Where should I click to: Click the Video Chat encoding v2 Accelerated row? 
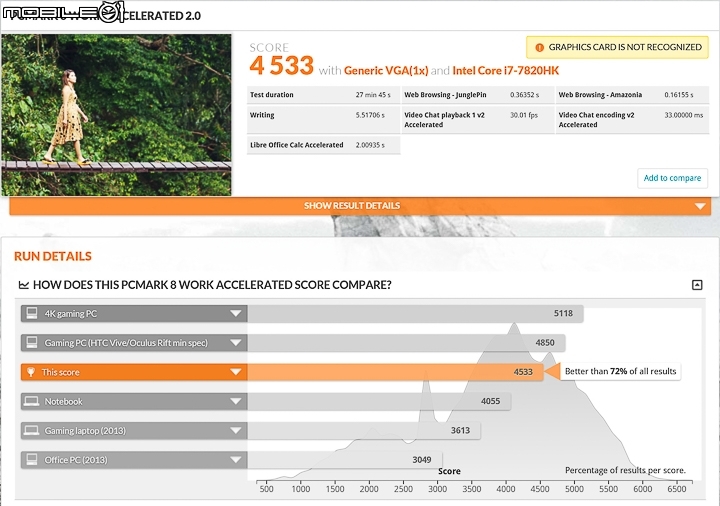(x=632, y=120)
